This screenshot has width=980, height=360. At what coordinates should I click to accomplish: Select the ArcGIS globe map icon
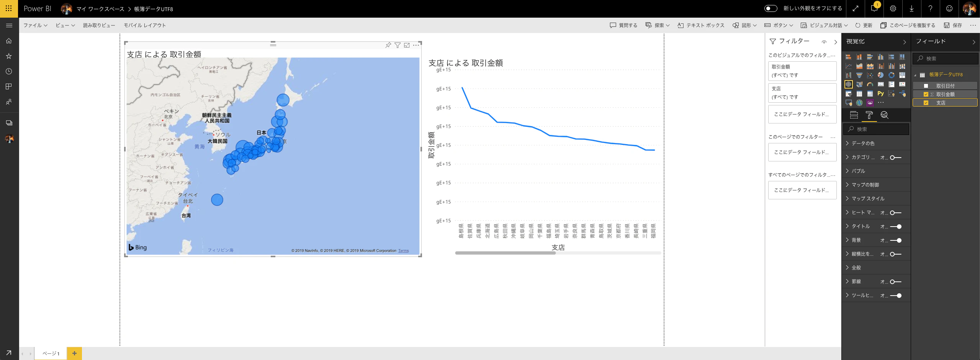point(859,103)
